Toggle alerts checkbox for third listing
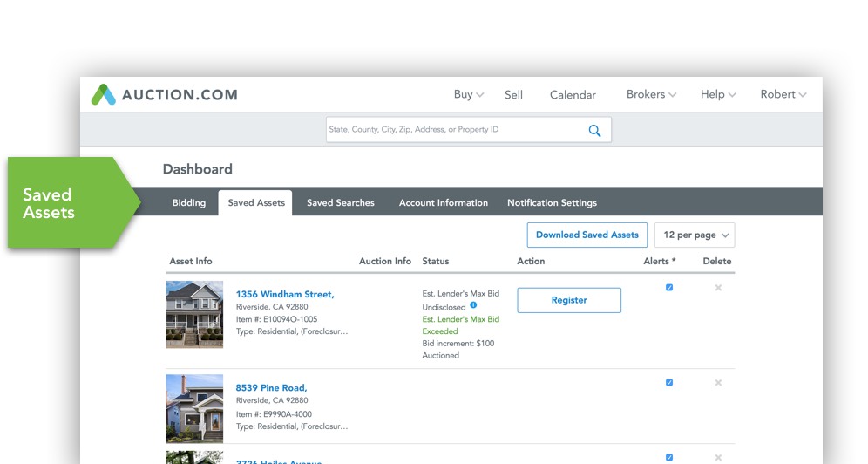The image size is (868, 464). tap(669, 457)
